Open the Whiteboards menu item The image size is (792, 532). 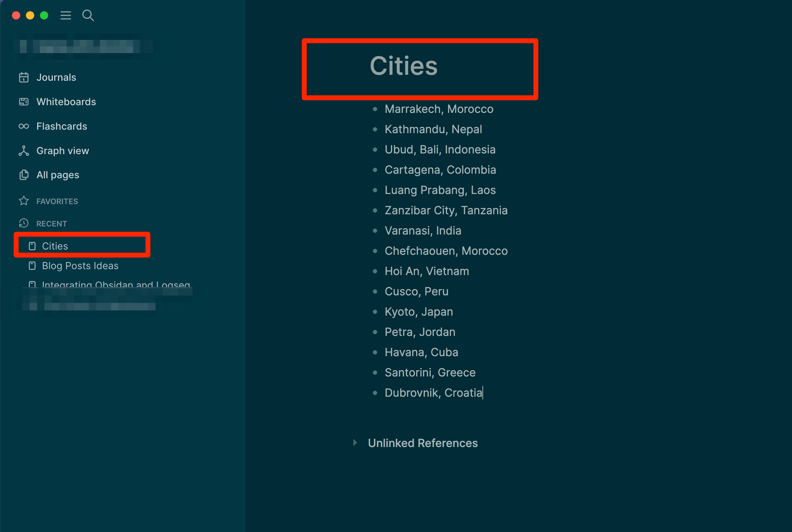coord(66,102)
